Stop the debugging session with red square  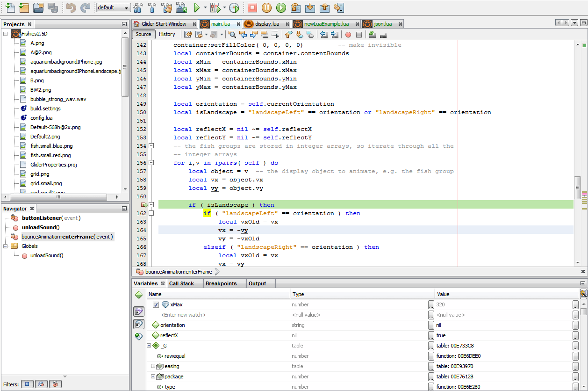click(252, 7)
